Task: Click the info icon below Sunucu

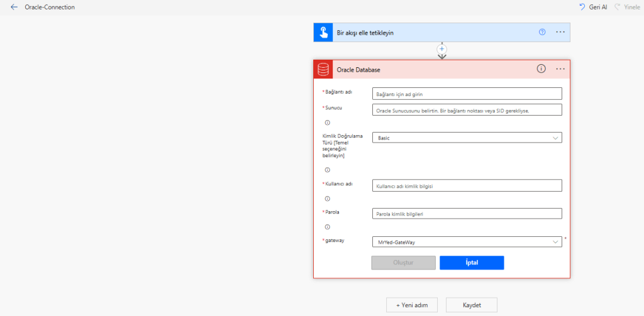Action: [327, 123]
